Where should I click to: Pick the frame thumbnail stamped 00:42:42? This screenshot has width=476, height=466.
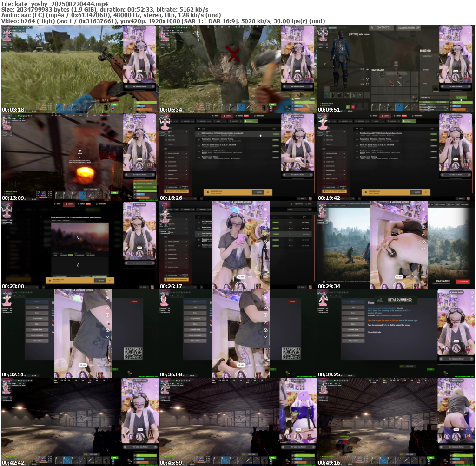coord(80,422)
